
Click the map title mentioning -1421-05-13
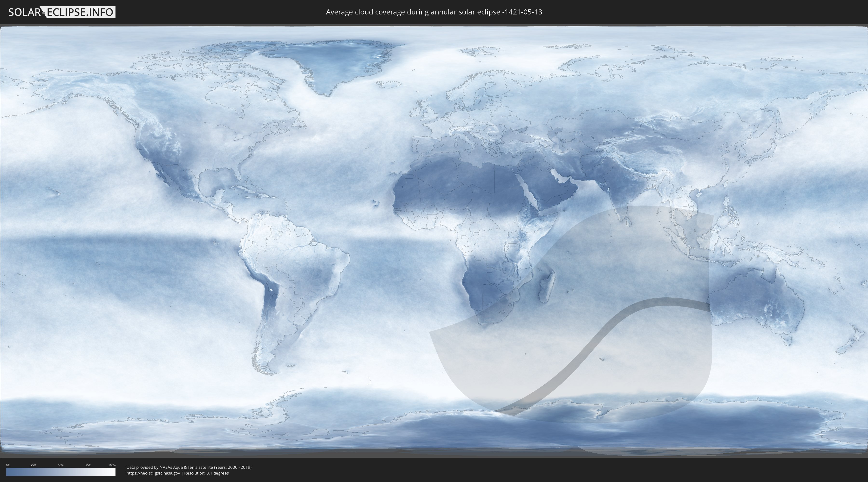pos(434,12)
